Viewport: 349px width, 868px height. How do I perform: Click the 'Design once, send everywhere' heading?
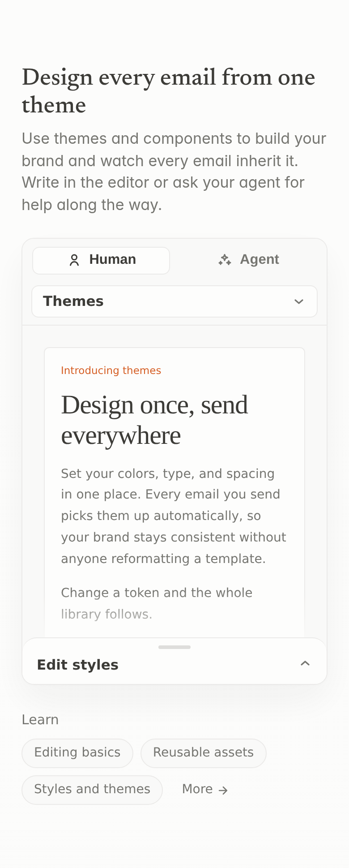154,420
